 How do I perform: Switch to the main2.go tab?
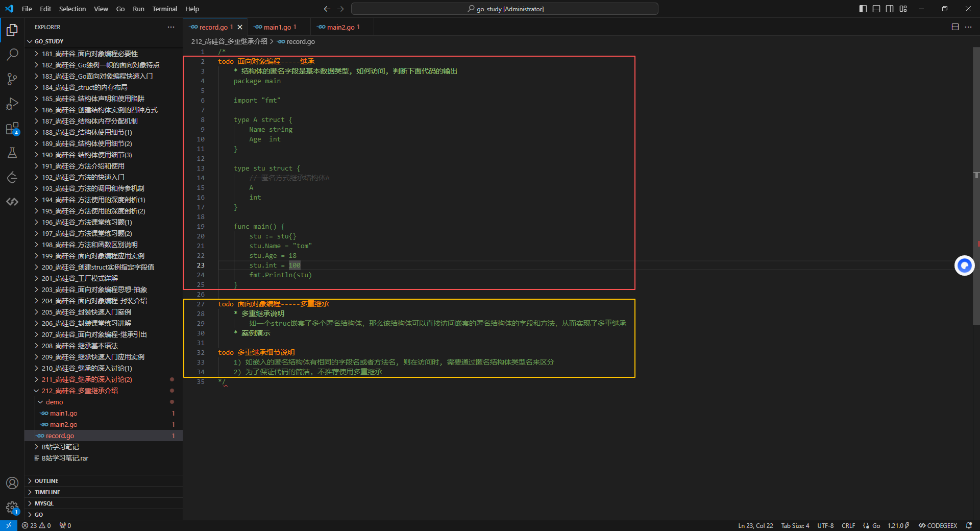[x=342, y=27]
